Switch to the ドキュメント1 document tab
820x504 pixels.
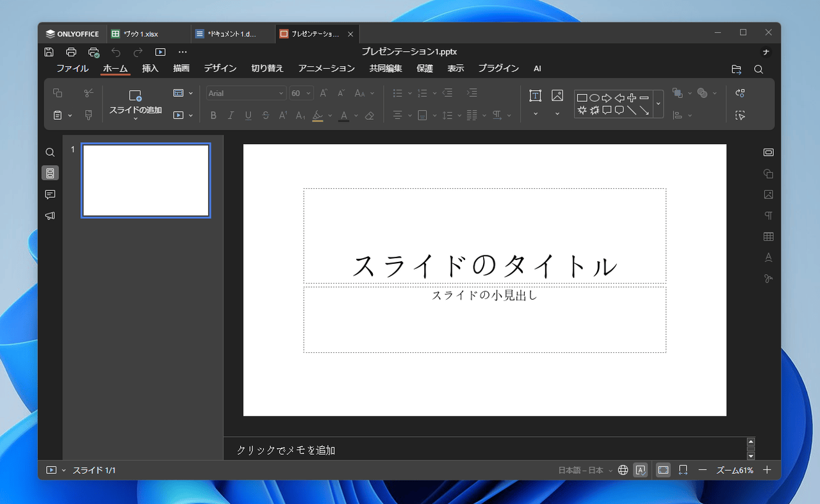[x=233, y=34]
